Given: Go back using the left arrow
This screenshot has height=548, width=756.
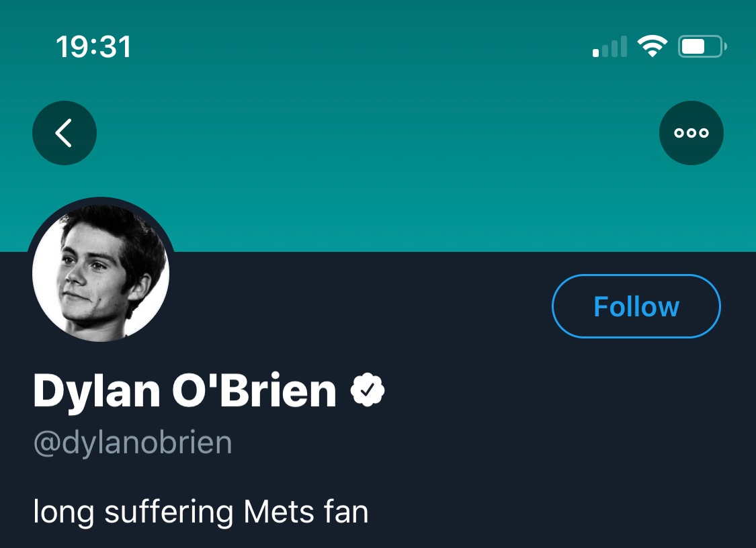Looking at the screenshot, I should point(65,133).
